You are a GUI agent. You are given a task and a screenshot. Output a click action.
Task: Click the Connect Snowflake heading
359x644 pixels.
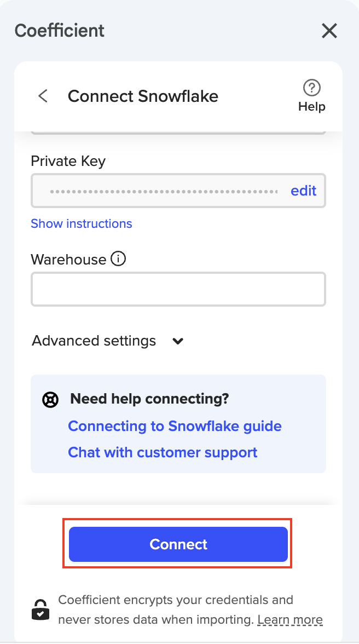click(143, 96)
